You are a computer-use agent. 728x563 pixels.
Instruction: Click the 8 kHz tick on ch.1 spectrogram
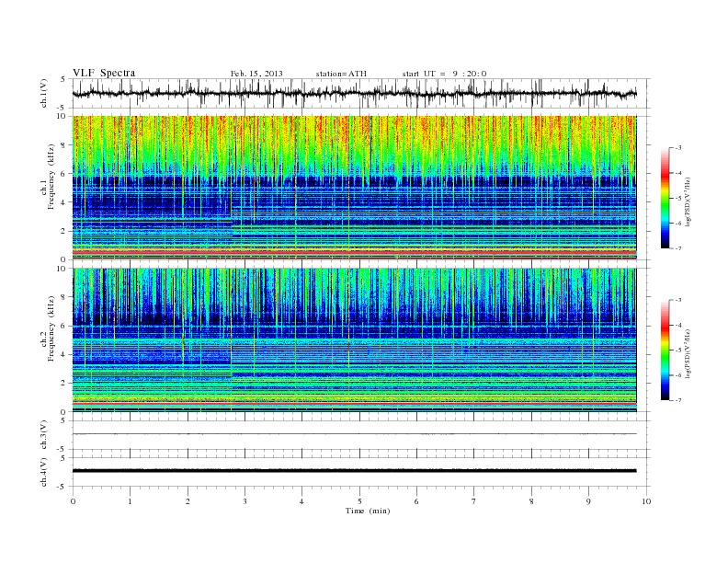tap(63, 145)
